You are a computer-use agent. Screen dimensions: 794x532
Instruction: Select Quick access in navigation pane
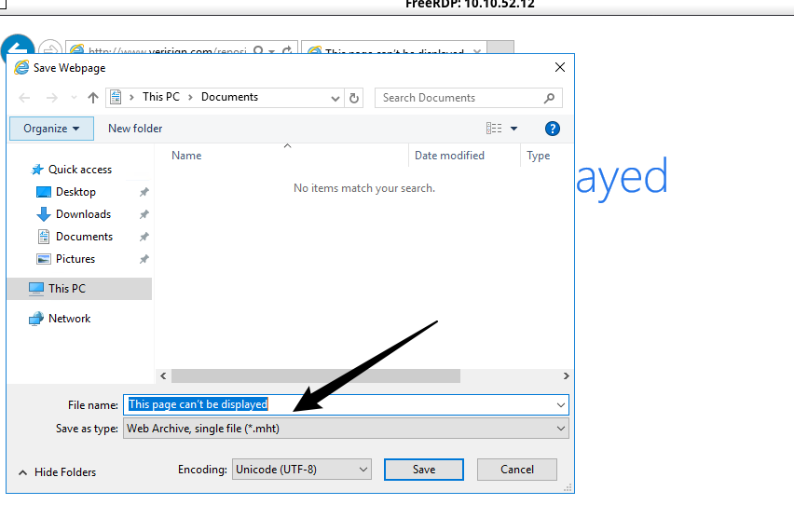(80, 170)
